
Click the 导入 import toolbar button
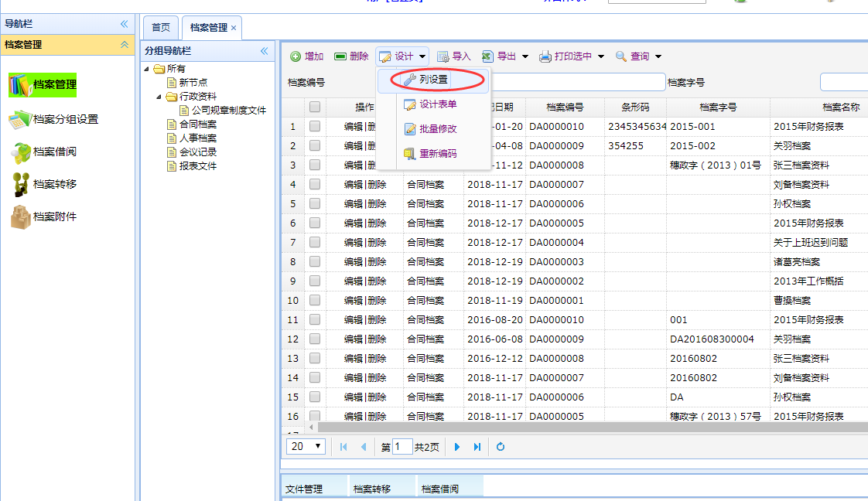(x=453, y=56)
